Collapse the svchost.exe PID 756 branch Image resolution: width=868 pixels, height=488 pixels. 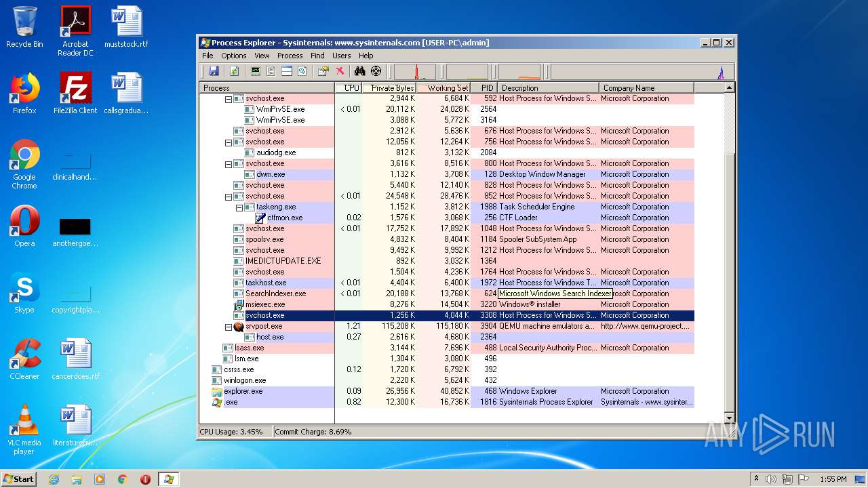click(x=229, y=142)
